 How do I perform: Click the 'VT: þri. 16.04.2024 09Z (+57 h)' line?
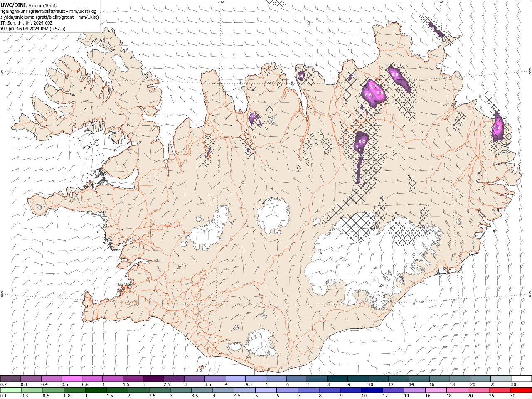point(33,29)
